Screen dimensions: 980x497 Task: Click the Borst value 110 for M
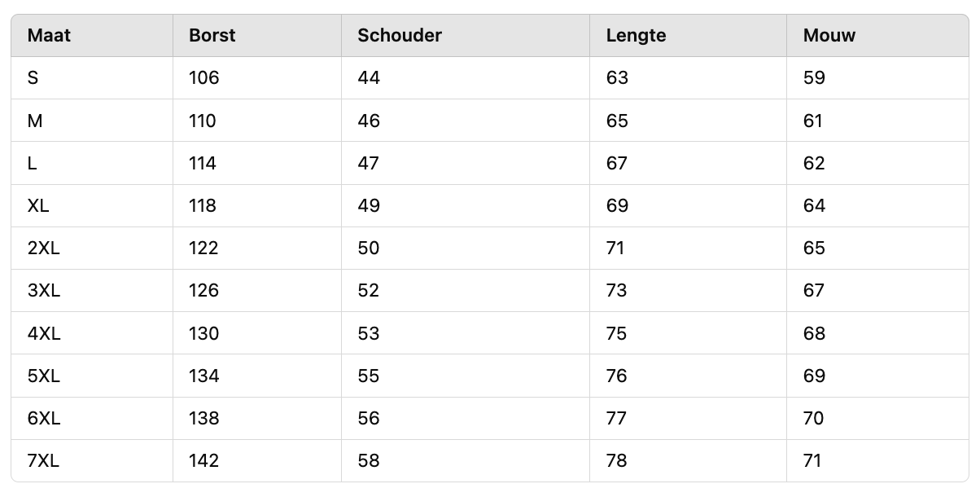click(203, 121)
